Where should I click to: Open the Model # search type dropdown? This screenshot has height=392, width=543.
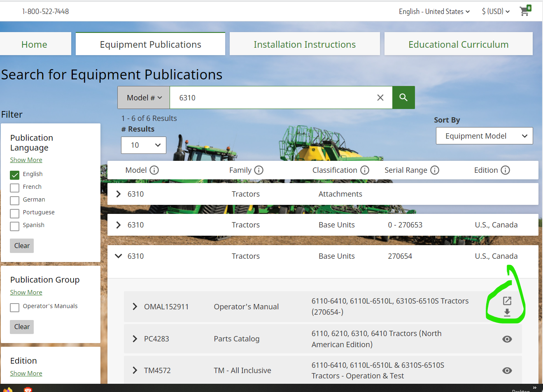click(144, 97)
